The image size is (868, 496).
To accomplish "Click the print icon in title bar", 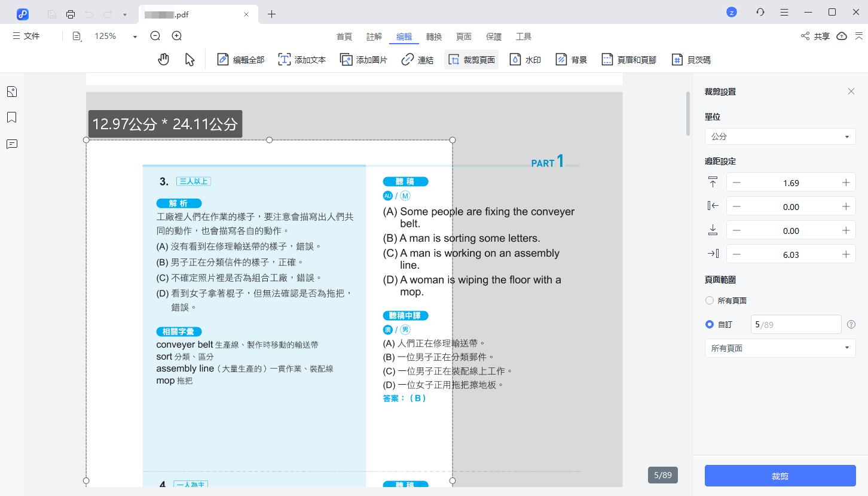I will pos(71,14).
